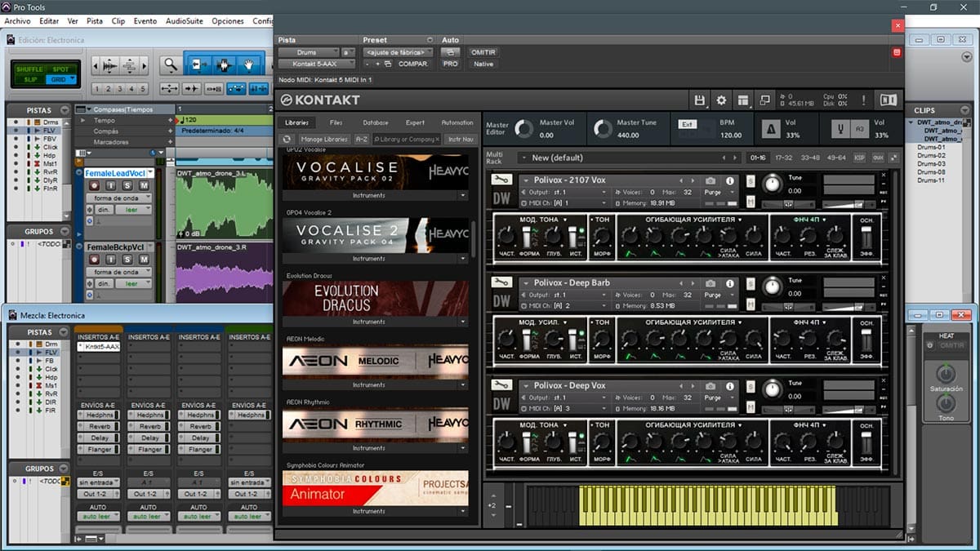Click the A-Z sort button
The width and height of the screenshot is (980, 551).
click(362, 140)
